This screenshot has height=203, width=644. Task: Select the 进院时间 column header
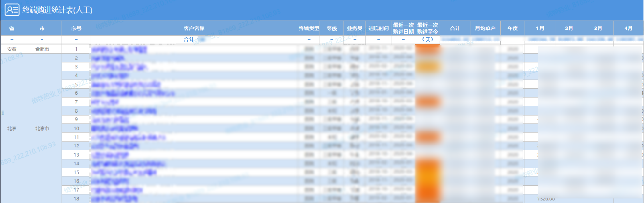[x=378, y=29]
